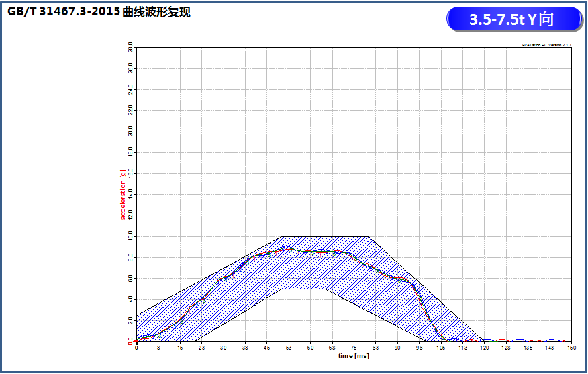Click the 105 tick on time axis
Viewport: 588px width, 374px height.
click(x=441, y=348)
